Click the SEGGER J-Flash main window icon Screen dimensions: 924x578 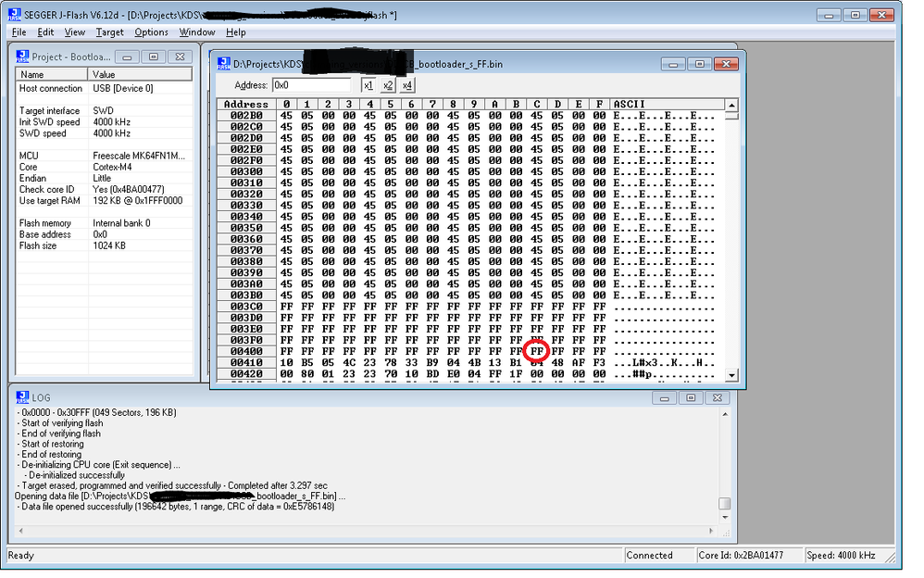tap(15, 15)
